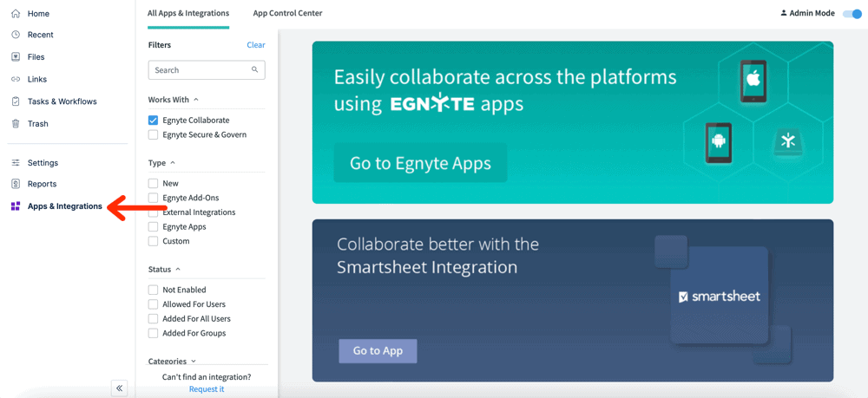Click the Go to App button
Screen dimensions: 868x398
point(378,351)
